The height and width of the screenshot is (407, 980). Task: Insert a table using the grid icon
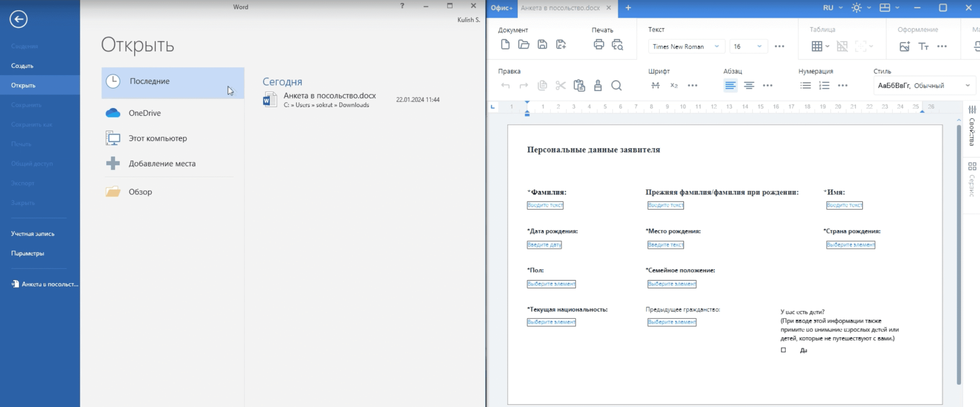(x=817, y=46)
